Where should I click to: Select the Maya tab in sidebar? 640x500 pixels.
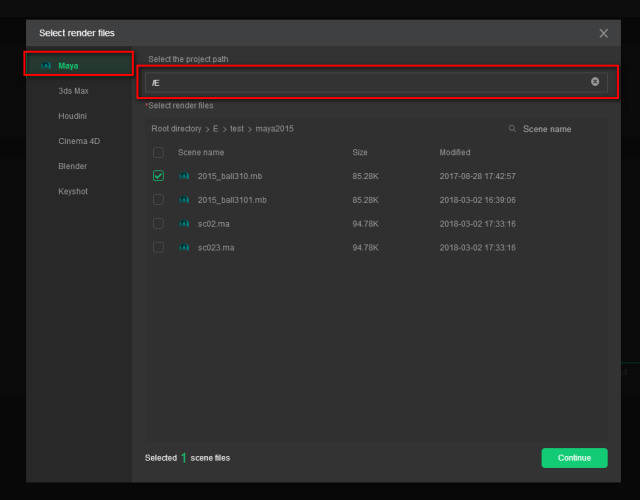coord(79,65)
